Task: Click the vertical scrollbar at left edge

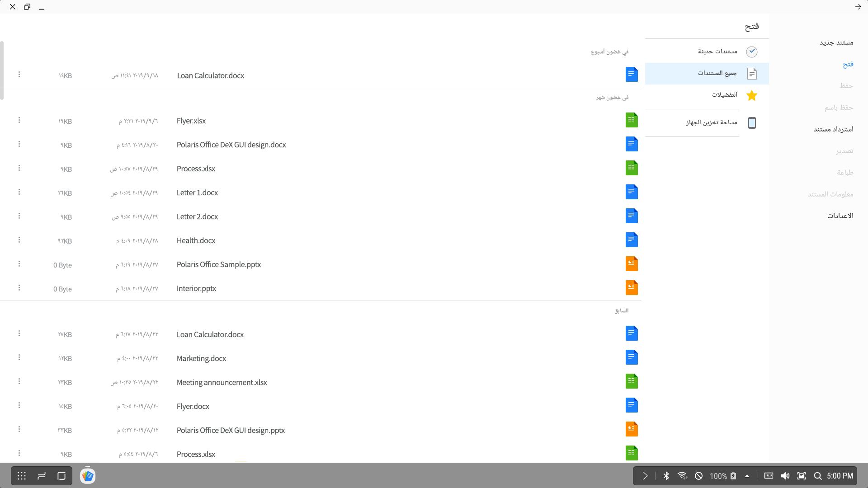Action: (2, 70)
